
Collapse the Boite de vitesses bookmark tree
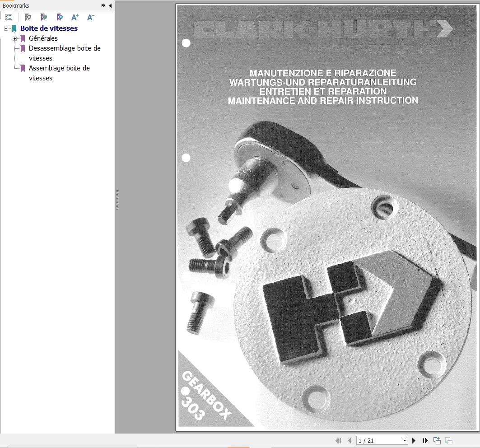pyautogui.click(x=6, y=28)
